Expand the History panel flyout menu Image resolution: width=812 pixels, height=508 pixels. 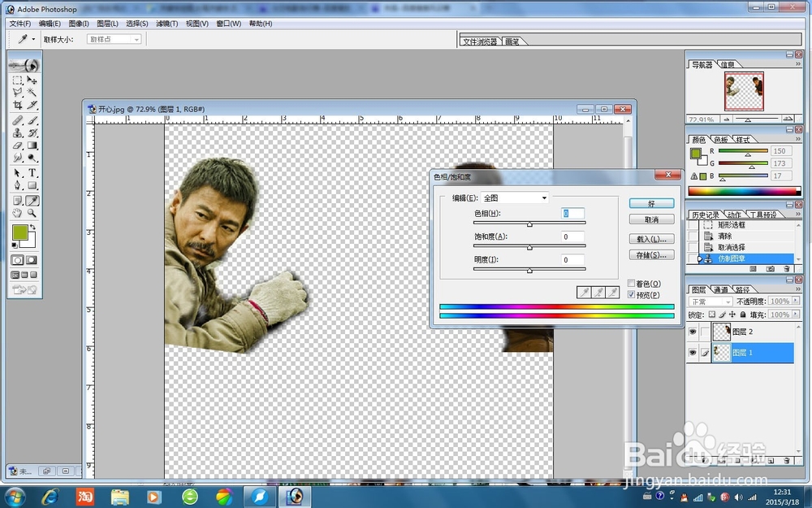click(x=798, y=214)
